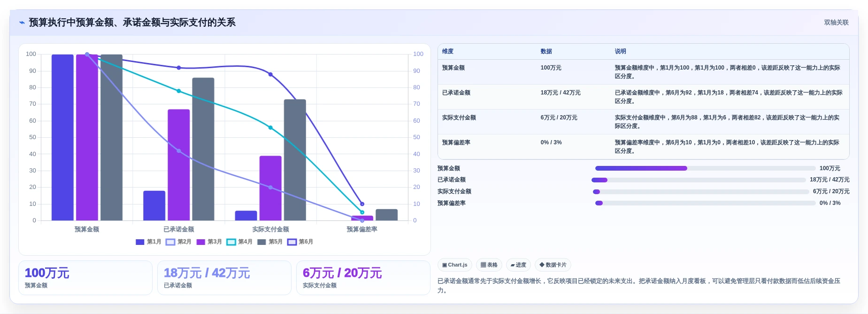Screen dimensions: 868x314
Task: Click table cell 0% / 3%
Action: (551, 142)
